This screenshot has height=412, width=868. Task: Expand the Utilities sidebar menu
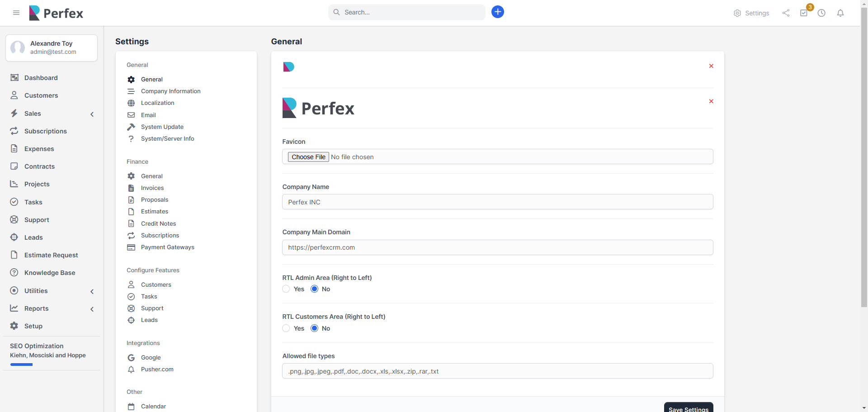tap(92, 291)
